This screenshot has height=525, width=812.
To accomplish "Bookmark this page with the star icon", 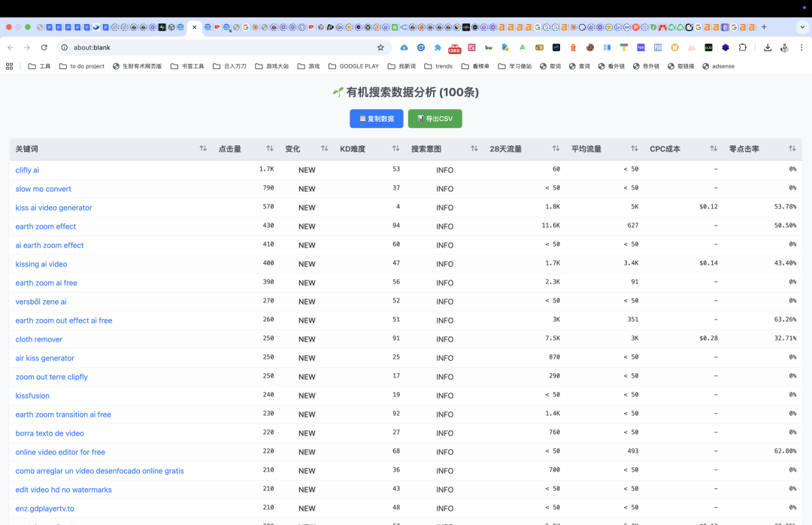I will tap(380, 47).
